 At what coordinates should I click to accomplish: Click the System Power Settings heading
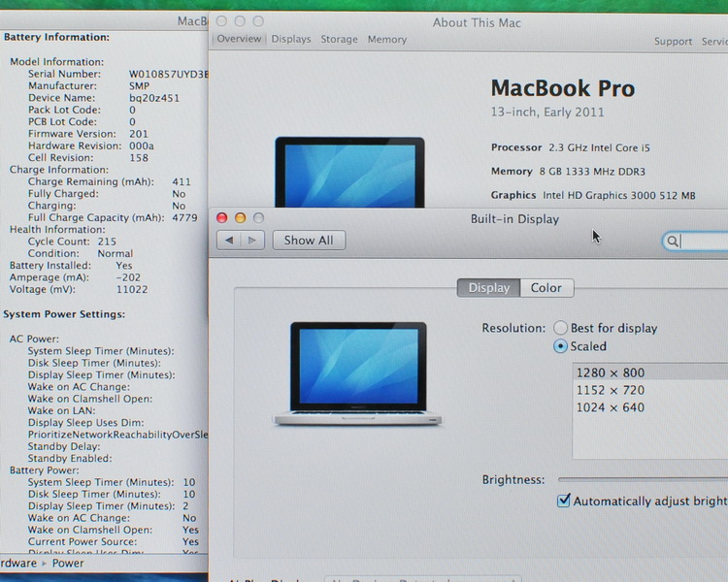pyautogui.click(x=64, y=314)
